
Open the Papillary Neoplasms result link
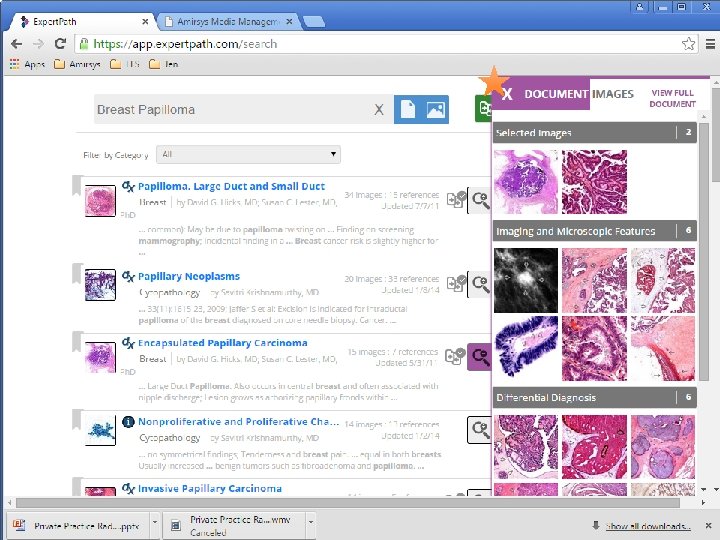coord(189,276)
